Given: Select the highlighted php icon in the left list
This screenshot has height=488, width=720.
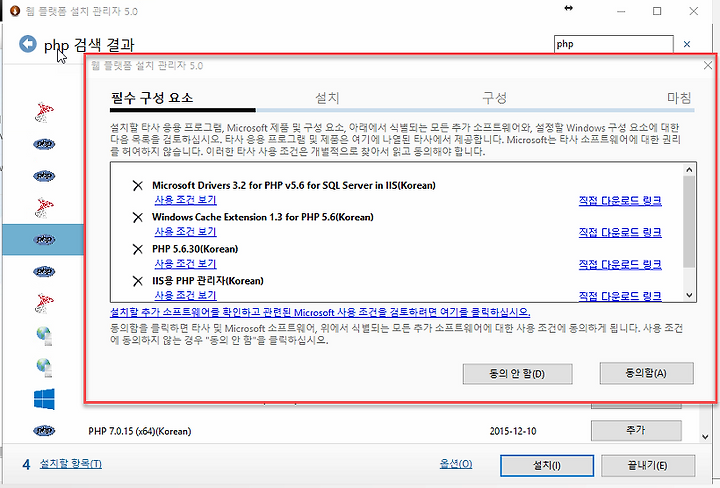Looking at the screenshot, I should click(x=44, y=239).
